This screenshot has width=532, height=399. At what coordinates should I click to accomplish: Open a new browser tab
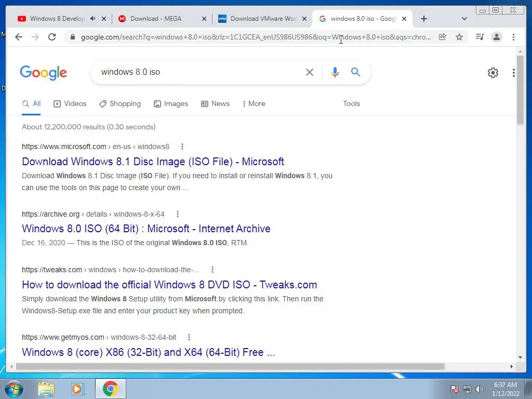click(x=424, y=19)
